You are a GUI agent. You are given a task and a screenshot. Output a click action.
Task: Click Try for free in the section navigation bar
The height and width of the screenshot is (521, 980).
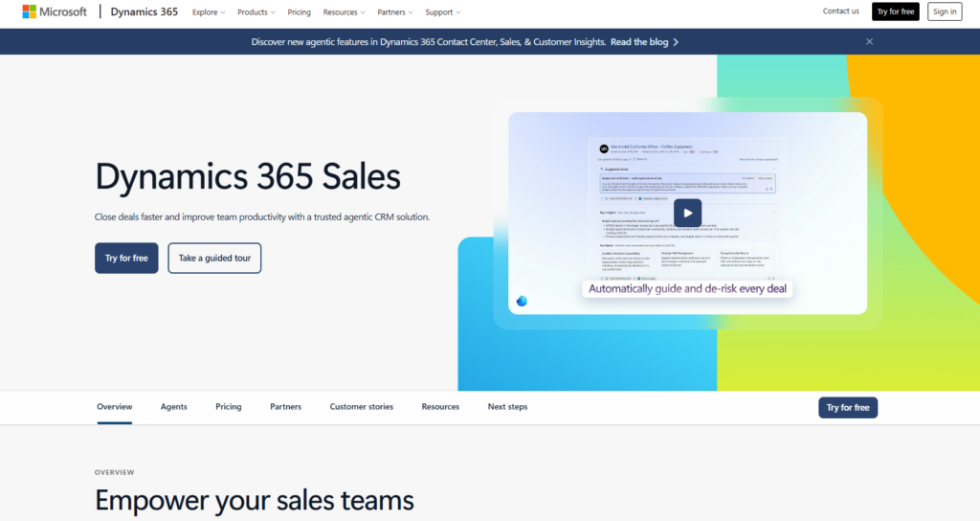[848, 408]
